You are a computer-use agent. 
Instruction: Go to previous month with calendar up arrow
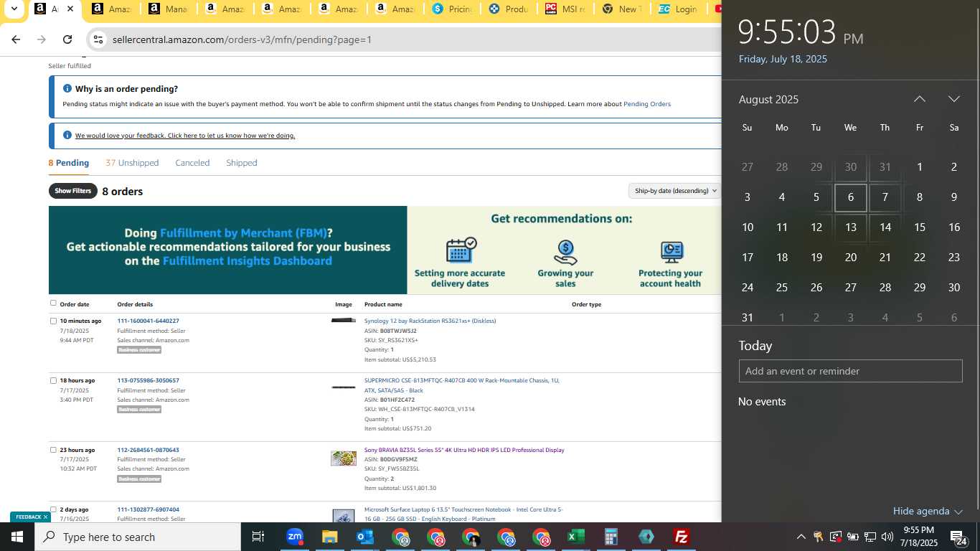coord(919,99)
